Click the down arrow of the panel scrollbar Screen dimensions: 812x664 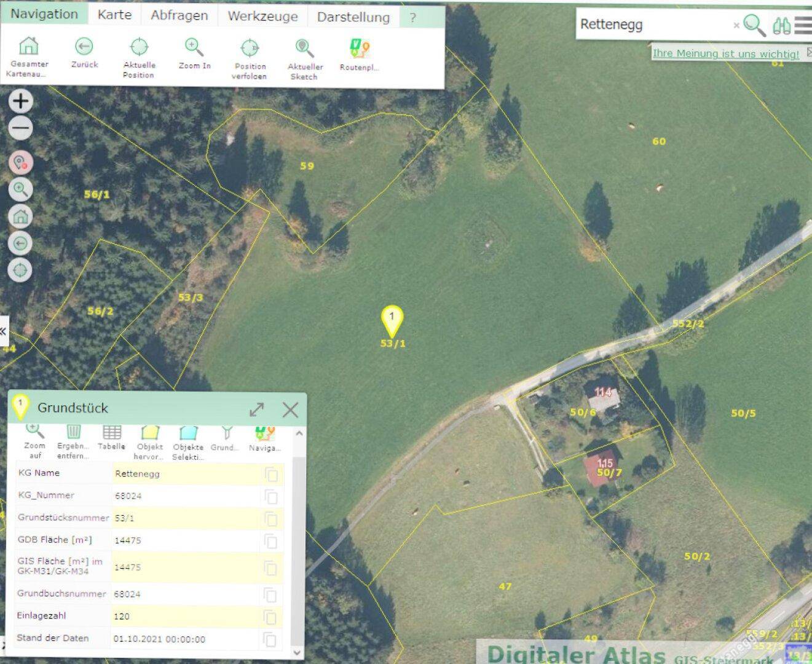point(298,652)
